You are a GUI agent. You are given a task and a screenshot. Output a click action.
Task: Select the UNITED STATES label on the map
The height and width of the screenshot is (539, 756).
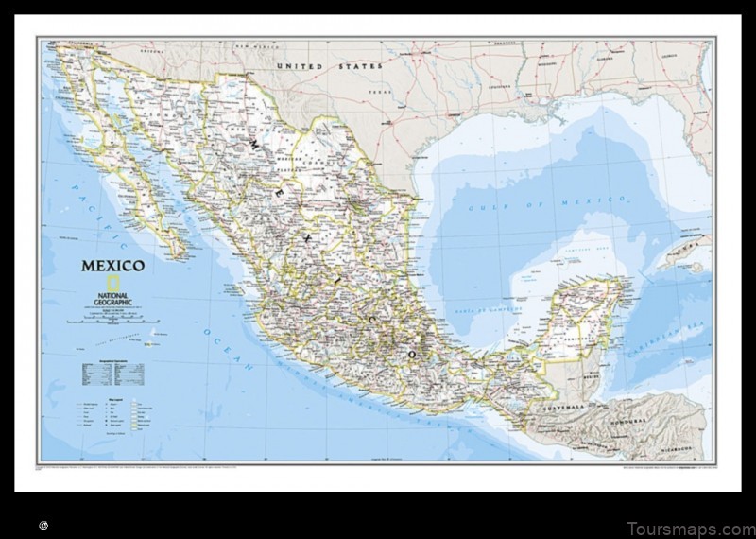click(x=330, y=66)
